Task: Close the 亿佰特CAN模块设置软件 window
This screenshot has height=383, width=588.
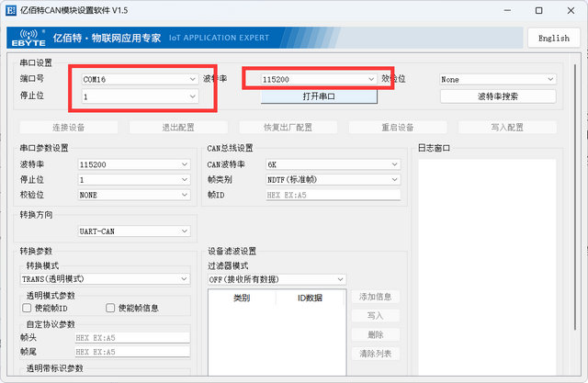Action: click(x=571, y=10)
